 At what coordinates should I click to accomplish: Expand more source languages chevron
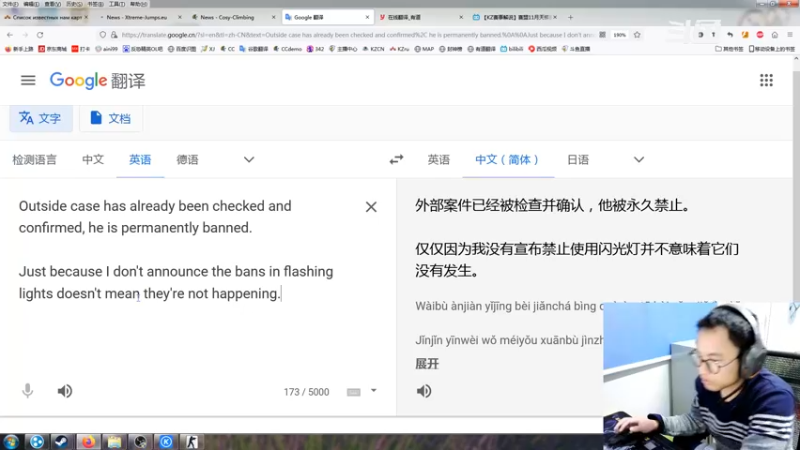click(248, 160)
